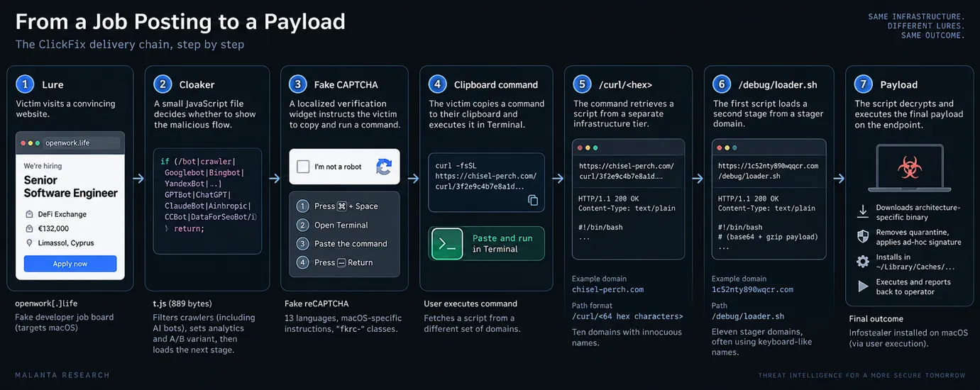980x390 pixels.
Task: Click chisel-perch.com under Example domain
Action: 607,289
